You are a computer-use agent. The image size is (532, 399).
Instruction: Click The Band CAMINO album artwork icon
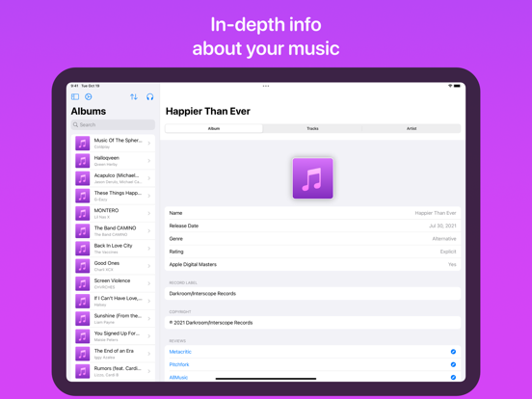83,230
